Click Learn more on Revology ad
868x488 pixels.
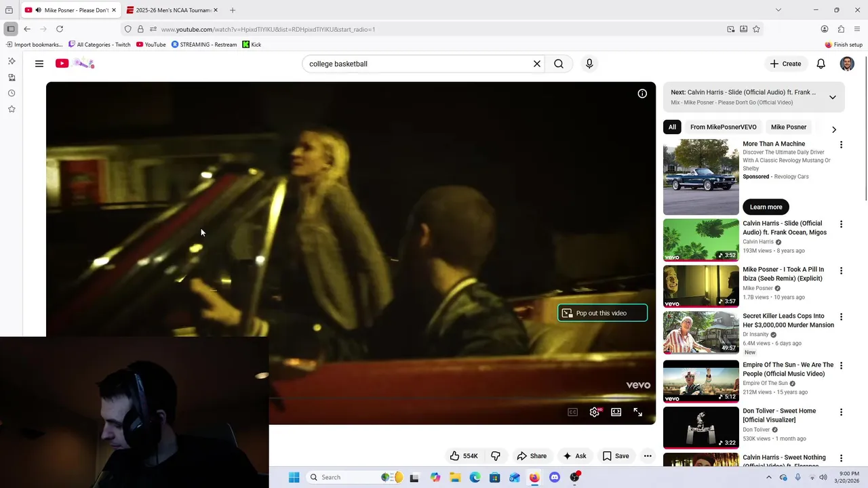click(766, 207)
